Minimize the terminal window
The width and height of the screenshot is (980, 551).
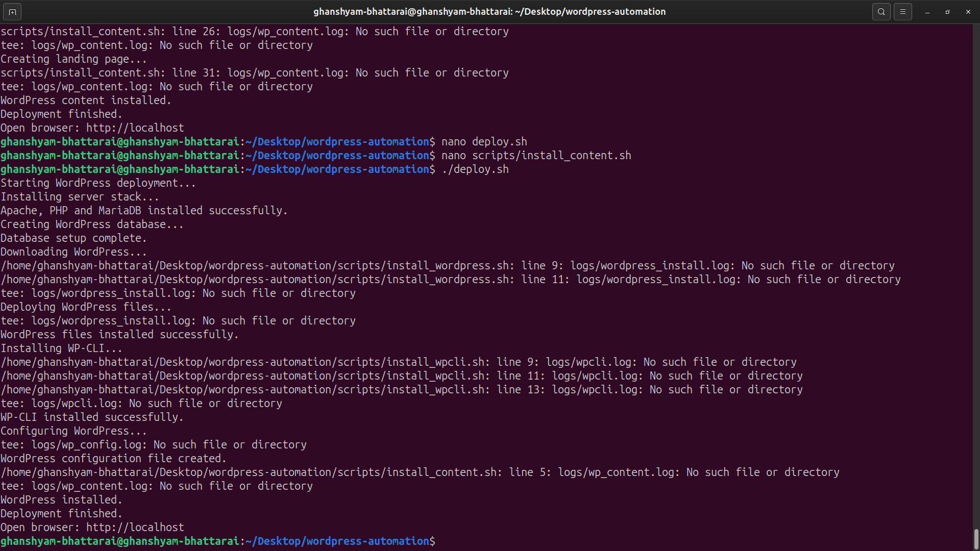coord(927,11)
